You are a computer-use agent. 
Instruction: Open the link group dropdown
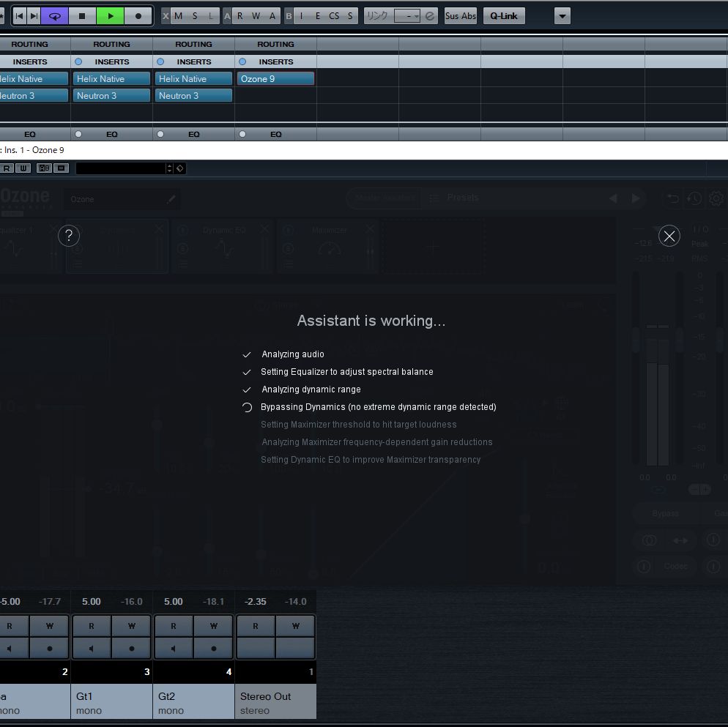[x=407, y=16]
